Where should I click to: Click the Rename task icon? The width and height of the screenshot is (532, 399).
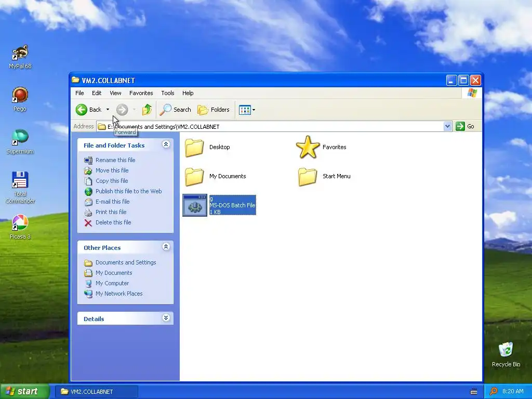tap(88, 160)
